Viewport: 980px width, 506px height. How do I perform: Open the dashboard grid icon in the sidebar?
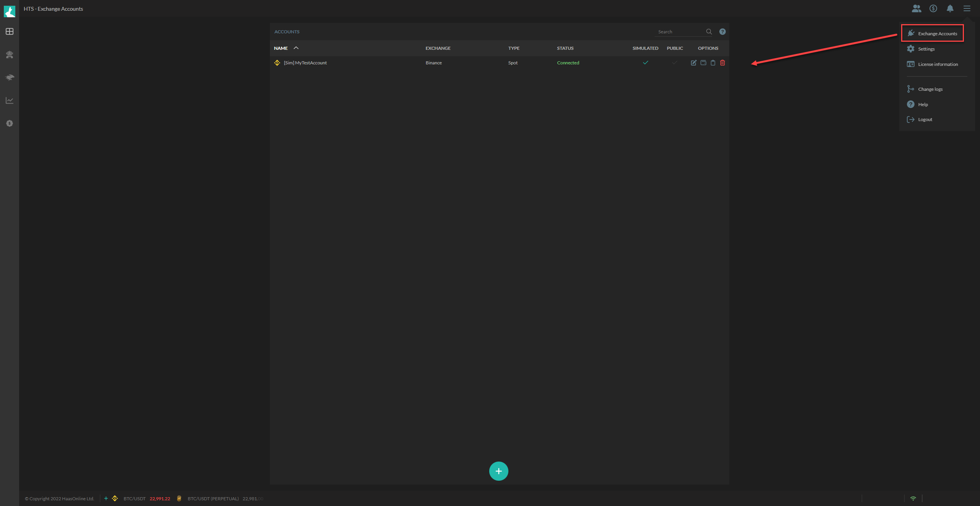point(9,31)
